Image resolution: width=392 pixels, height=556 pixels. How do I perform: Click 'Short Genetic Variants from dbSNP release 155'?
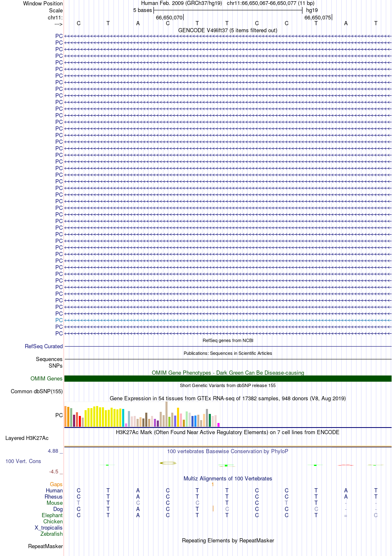click(228, 385)
